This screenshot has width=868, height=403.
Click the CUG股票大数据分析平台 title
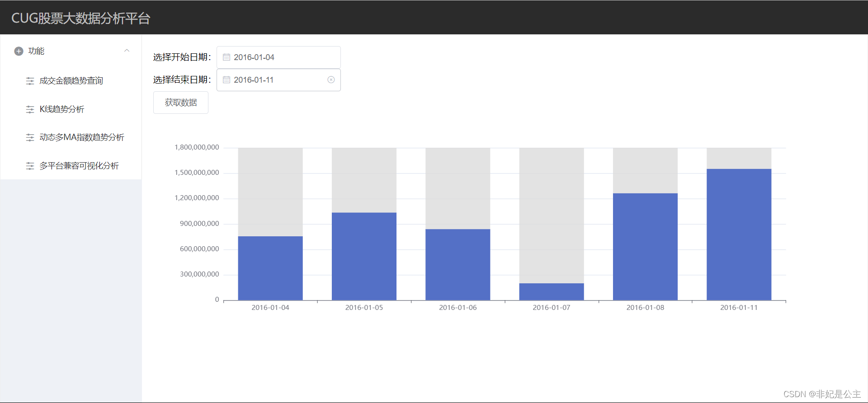click(81, 19)
